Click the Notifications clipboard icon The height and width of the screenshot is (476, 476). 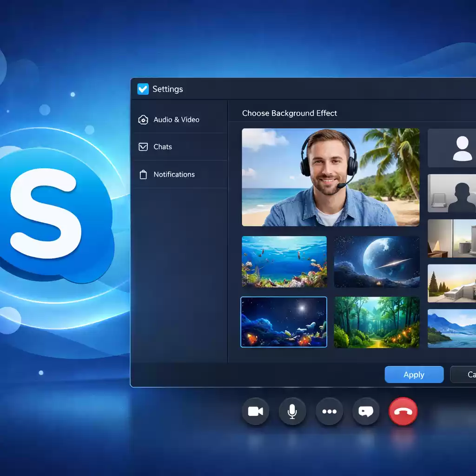(143, 174)
